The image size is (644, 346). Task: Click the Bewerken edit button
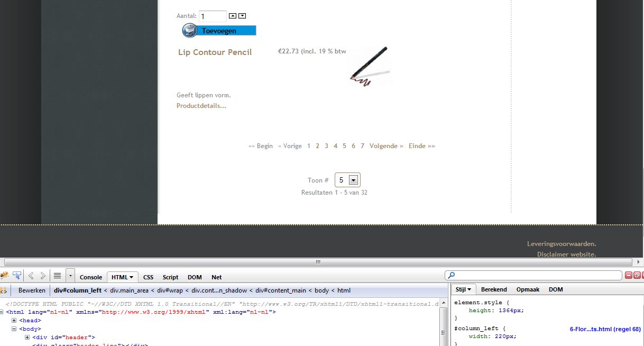pyautogui.click(x=32, y=290)
